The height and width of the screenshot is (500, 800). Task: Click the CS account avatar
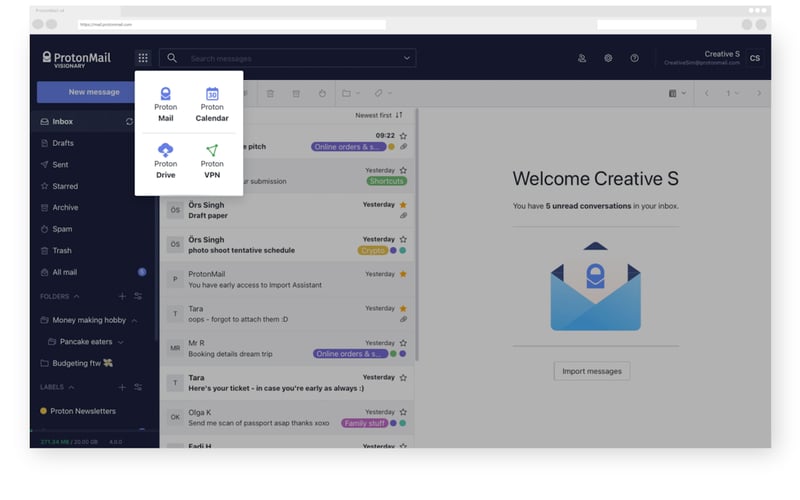pos(755,58)
